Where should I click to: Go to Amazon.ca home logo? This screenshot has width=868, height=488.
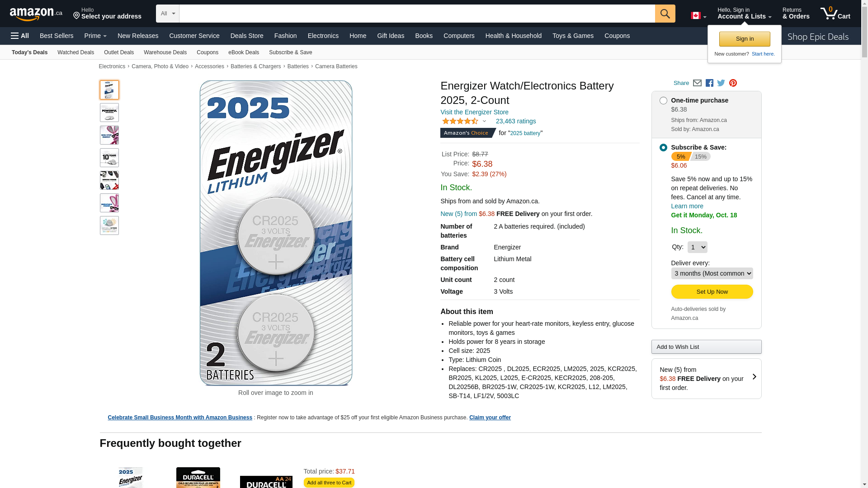(36, 14)
